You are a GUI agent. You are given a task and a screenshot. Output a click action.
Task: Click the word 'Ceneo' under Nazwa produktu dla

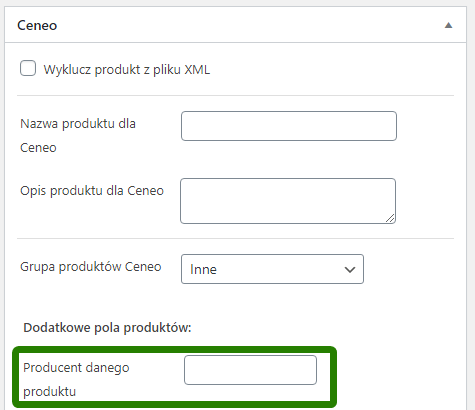[x=38, y=148]
